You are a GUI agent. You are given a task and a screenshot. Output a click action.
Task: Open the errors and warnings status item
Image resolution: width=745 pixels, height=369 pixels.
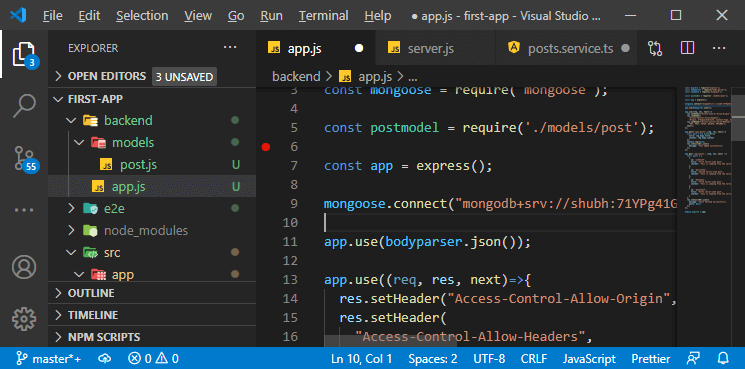153,359
